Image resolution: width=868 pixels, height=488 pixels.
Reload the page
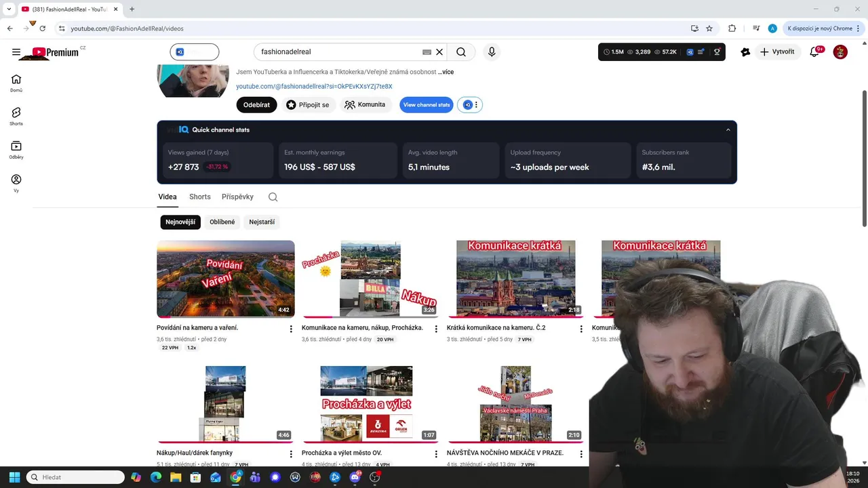(x=42, y=28)
